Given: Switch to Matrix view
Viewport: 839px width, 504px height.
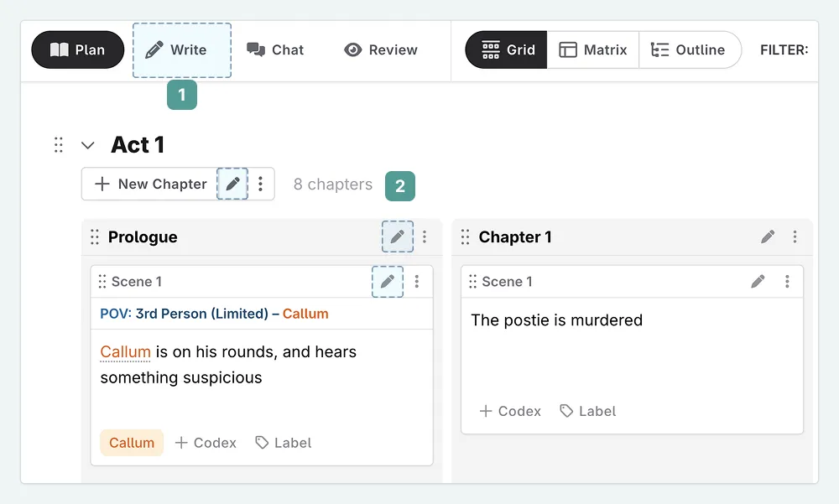Looking at the screenshot, I should (x=593, y=49).
